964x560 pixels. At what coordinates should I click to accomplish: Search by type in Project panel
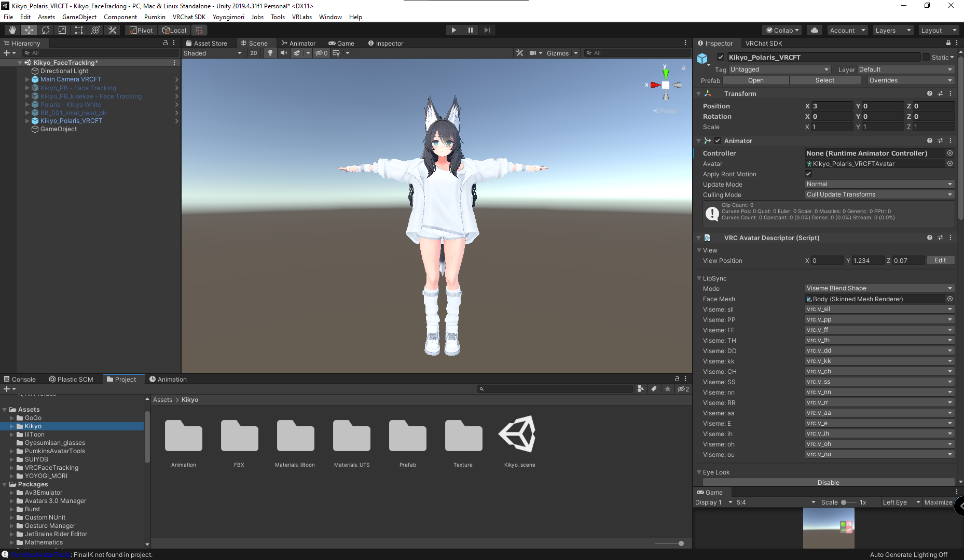tap(641, 389)
